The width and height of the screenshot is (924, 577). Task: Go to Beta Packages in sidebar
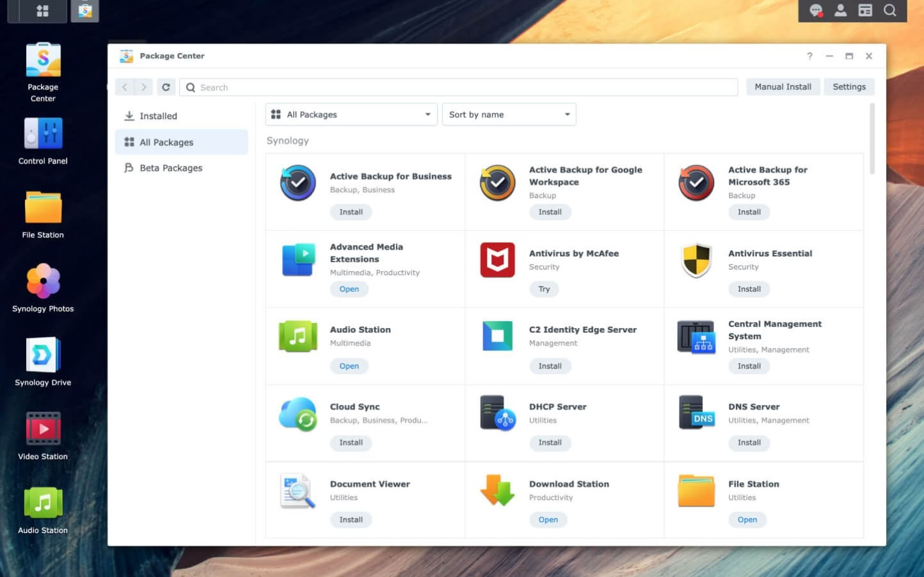pyautogui.click(x=171, y=168)
